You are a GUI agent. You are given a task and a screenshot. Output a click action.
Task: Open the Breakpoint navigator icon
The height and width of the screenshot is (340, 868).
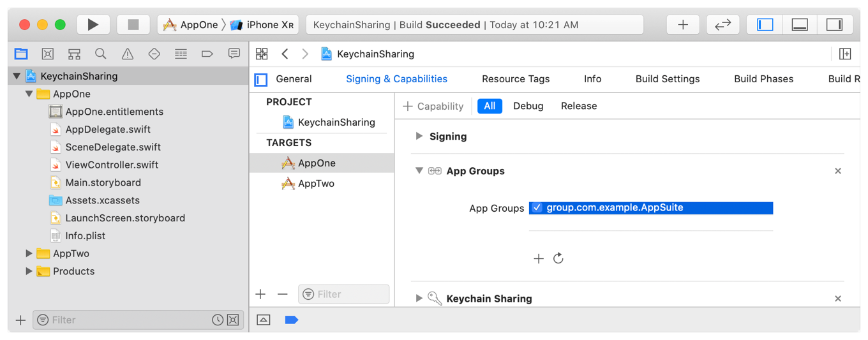click(207, 54)
